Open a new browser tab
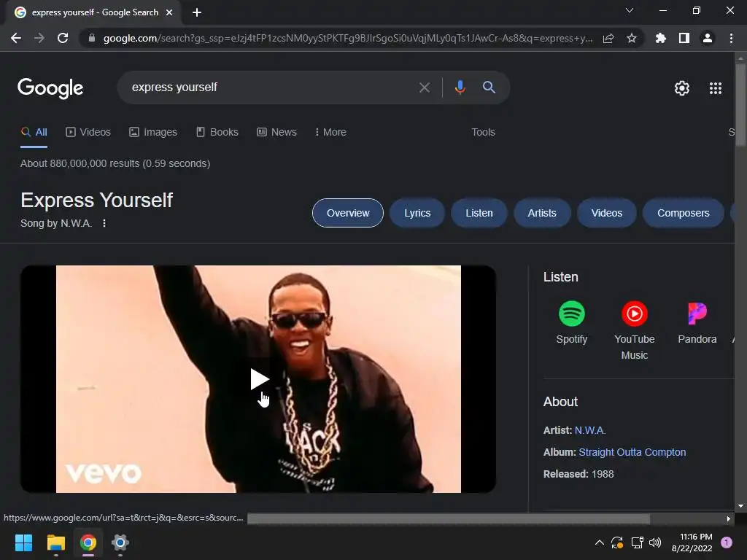 pyautogui.click(x=197, y=12)
